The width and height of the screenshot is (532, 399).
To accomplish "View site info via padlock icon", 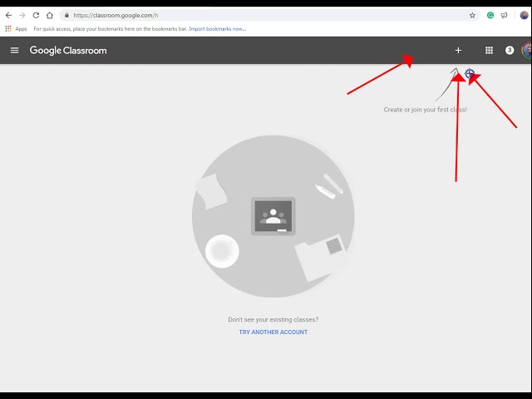I will [66, 15].
